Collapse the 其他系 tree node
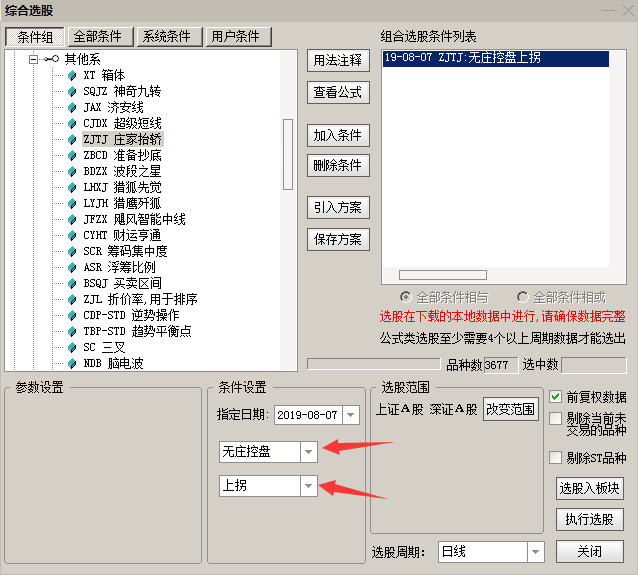 coord(33,59)
